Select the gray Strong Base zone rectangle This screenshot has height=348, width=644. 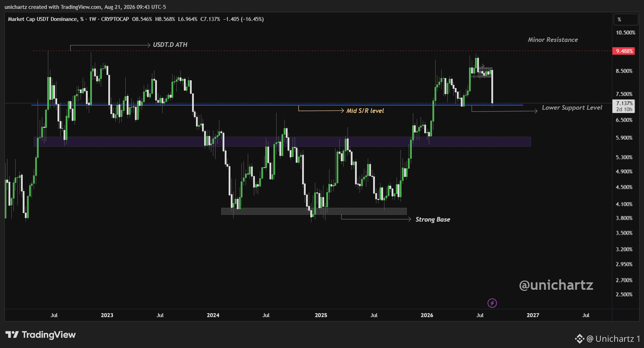pyautogui.click(x=314, y=211)
